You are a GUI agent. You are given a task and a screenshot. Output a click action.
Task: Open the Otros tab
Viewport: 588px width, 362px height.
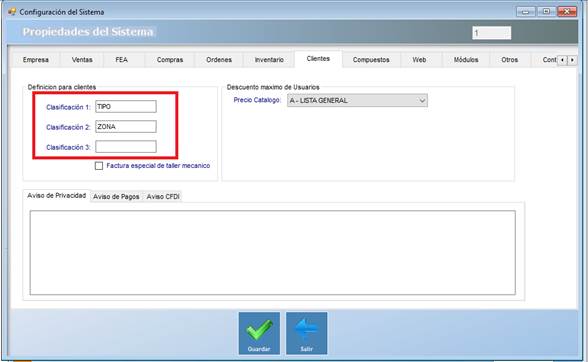coord(509,60)
